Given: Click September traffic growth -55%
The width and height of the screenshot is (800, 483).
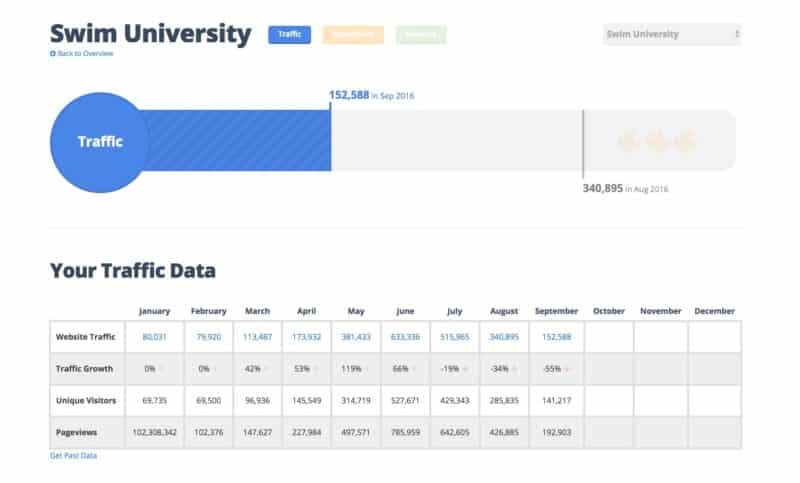Looking at the screenshot, I should [552, 368].
